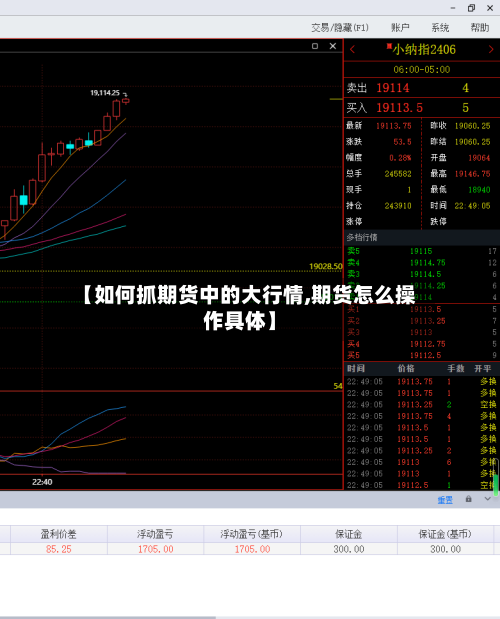Click 价格 column header in trades list
This screenshot has height=619, width=500.
point(406,369)
